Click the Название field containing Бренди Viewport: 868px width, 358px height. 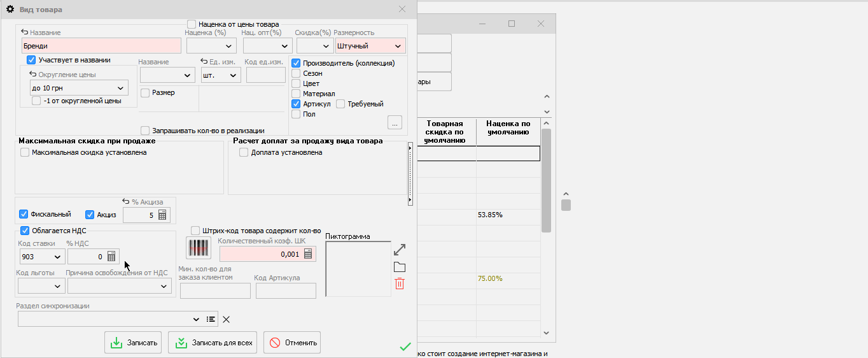coord(101,46)
